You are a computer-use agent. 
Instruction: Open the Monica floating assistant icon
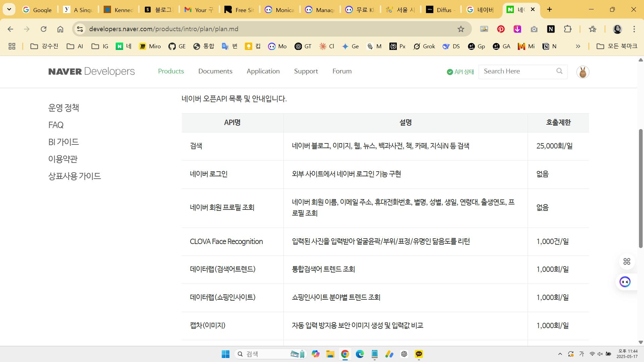point(625,282)
